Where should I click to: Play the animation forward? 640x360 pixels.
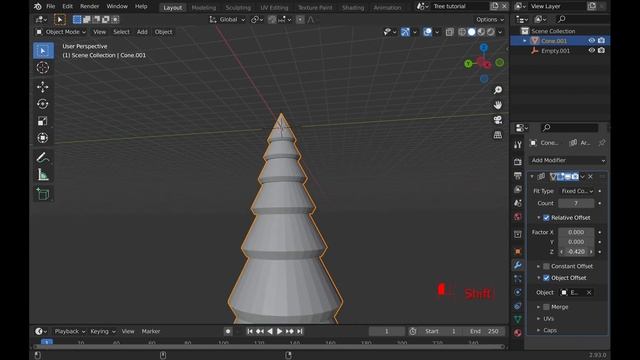click(280, 331)
